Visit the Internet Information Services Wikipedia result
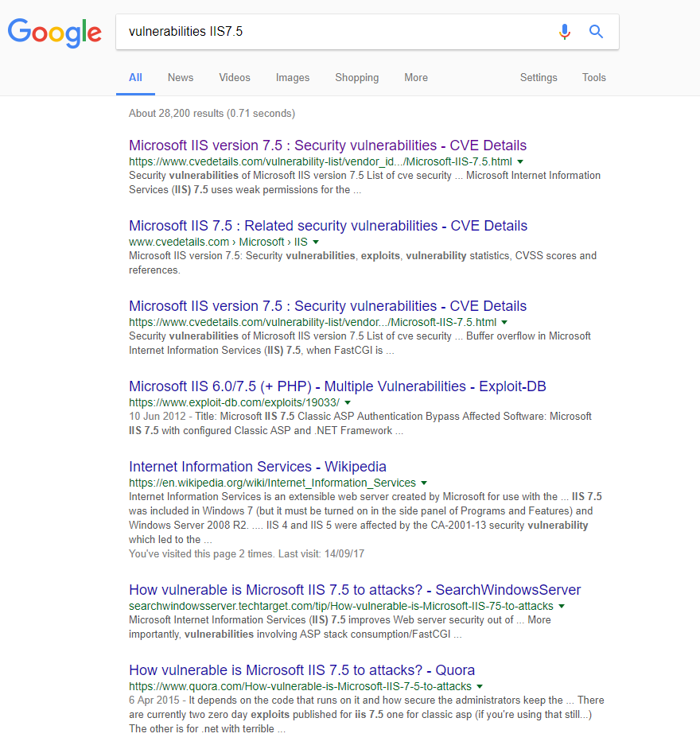 (x=258, y=466)
